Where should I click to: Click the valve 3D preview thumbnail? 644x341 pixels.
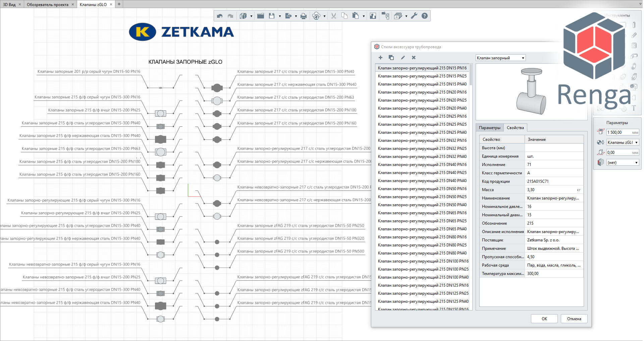pos(531,92)
